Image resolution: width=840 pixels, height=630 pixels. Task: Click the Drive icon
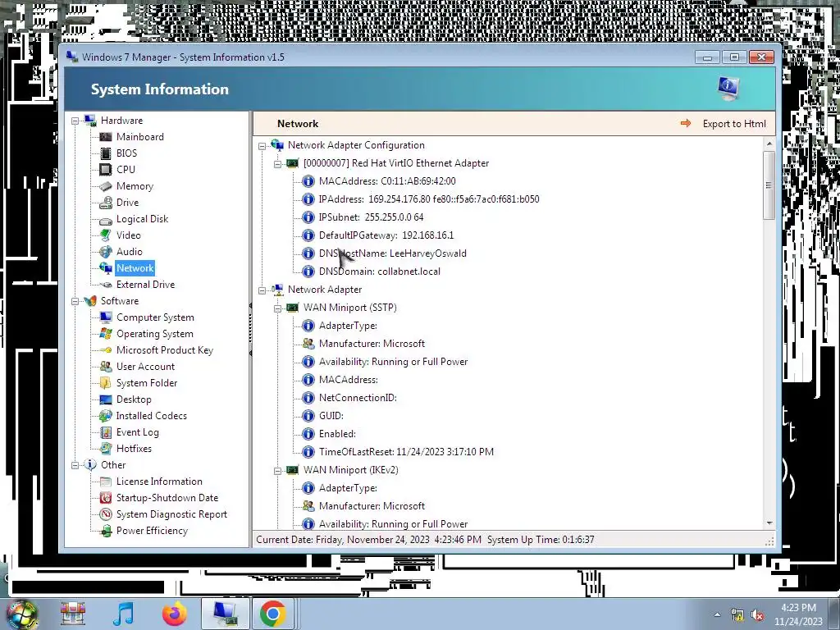coord(106,203)
